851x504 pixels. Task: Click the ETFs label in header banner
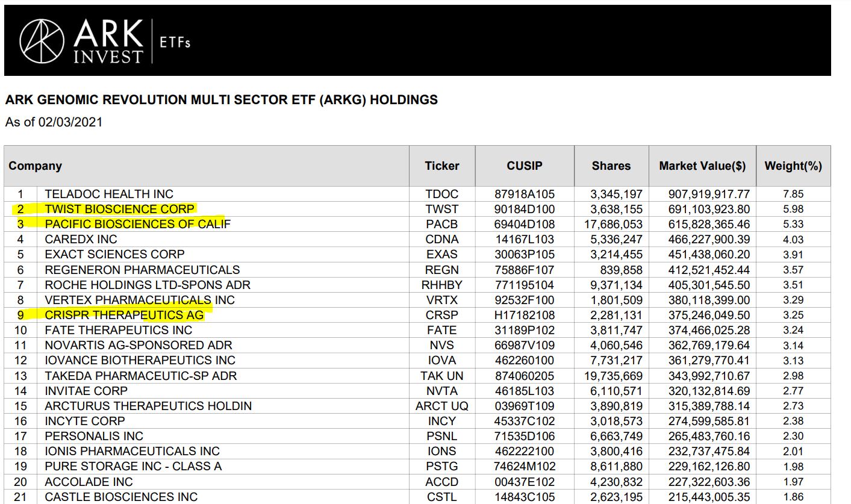coord(175,43)
